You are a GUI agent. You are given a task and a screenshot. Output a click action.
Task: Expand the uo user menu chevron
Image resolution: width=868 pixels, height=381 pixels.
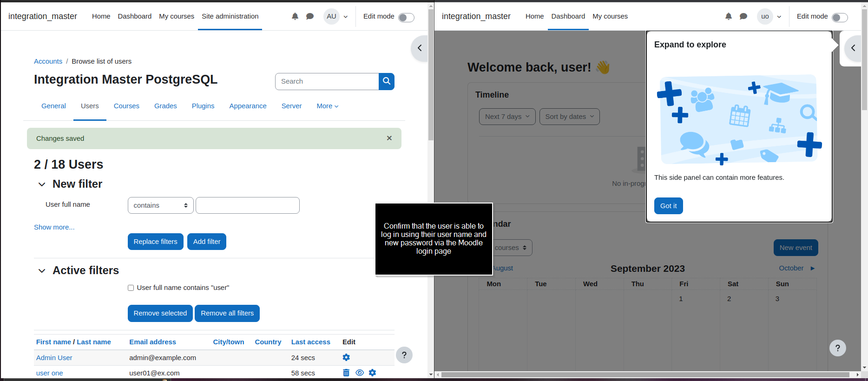pos(779,17)
